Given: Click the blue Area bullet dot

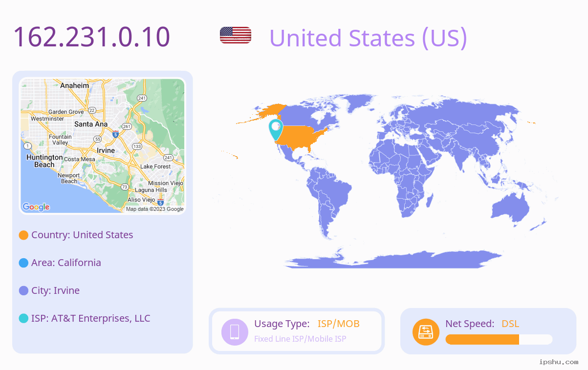Looking at the screenshot, I should 23,263.
